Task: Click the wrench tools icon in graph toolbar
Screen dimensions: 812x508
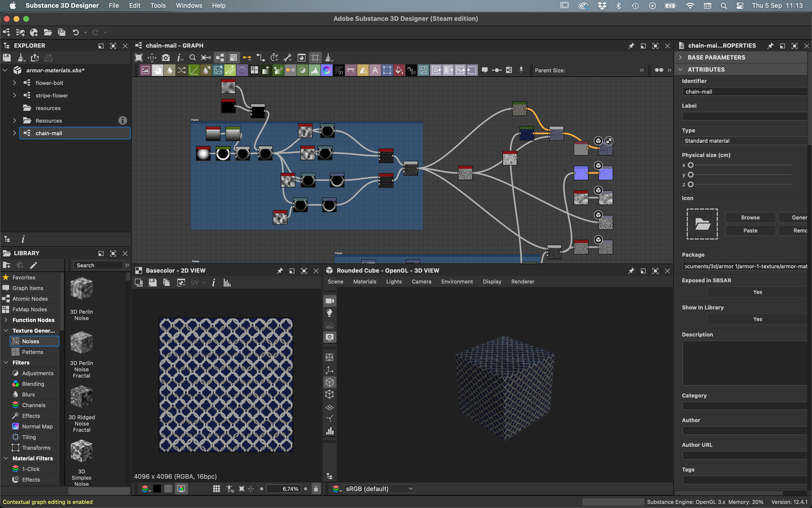Action: (288, 58)
